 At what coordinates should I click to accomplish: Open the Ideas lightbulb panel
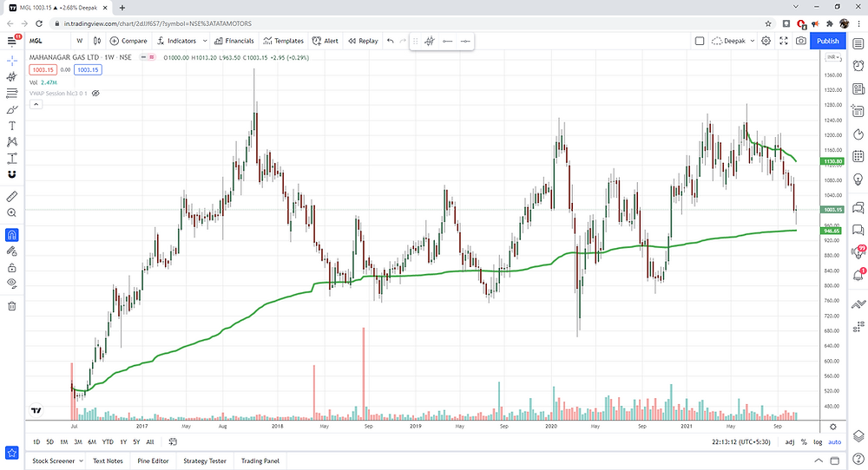[858, 180]
